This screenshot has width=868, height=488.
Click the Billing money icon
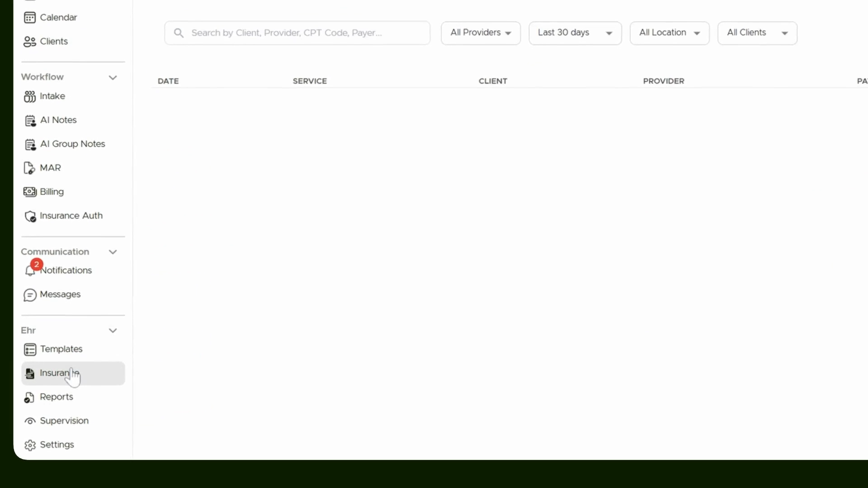(30, 192)
